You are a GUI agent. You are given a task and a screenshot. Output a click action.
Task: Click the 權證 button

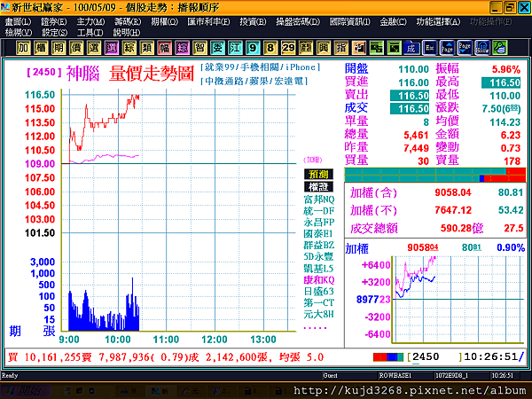pos(318,187)
